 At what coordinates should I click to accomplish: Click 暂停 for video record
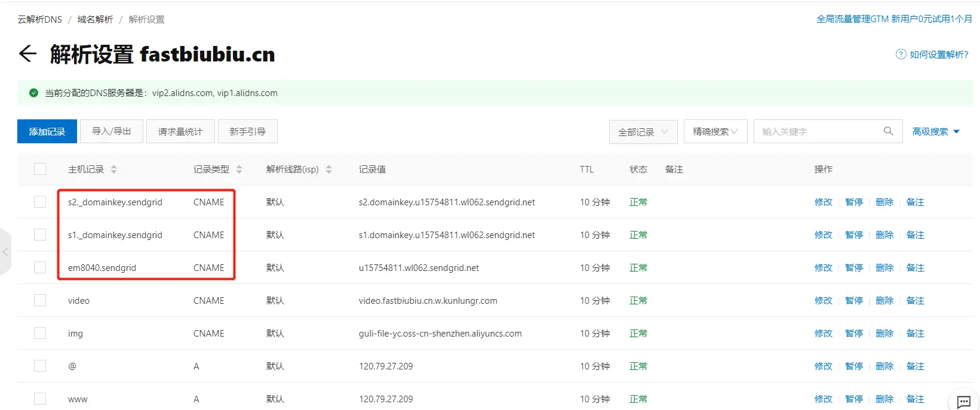pos(854,301)
